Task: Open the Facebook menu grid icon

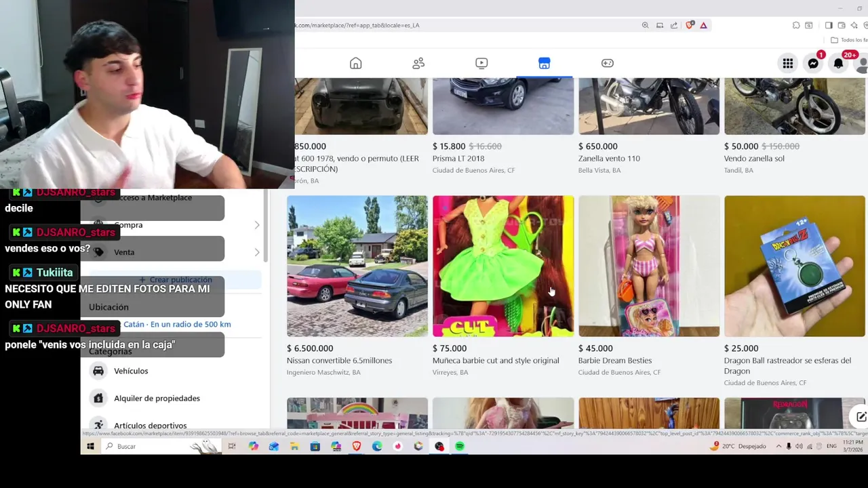Action: pyautogui.click(x=788, y=63)
